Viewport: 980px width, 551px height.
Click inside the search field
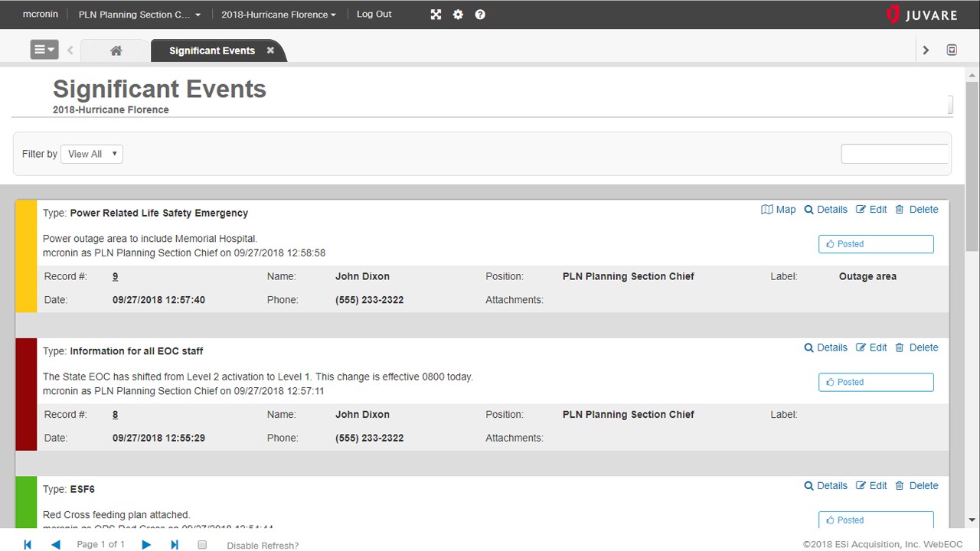point(894,153)
